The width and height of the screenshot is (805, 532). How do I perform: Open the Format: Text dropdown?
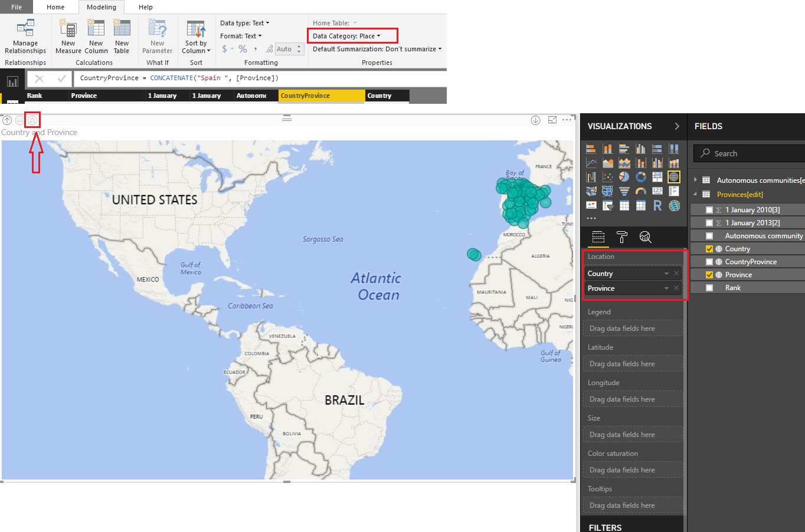click(241, 36)
